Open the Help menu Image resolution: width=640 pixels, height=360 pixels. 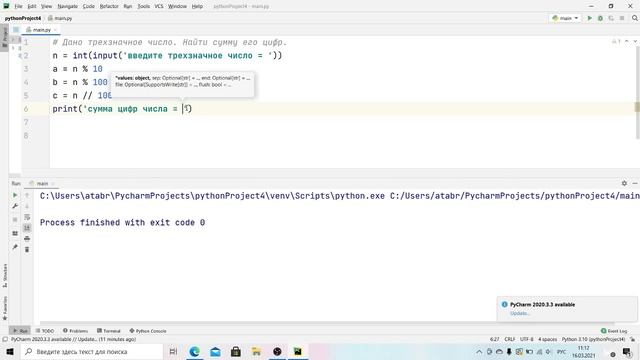pyautogui.click(x=197, y=6)
